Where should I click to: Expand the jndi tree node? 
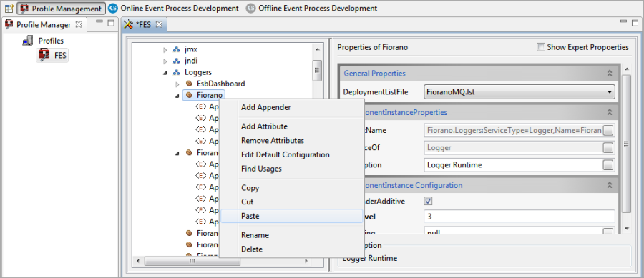(165, 61)
